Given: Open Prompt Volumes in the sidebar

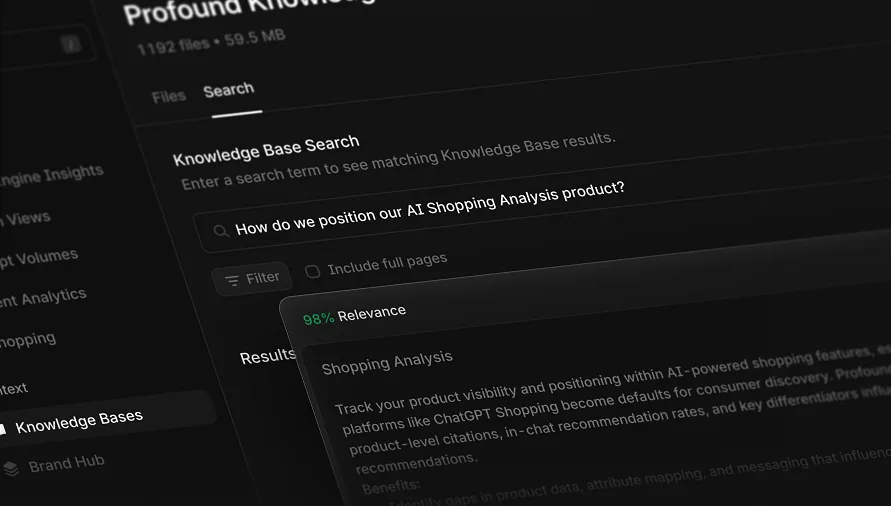Looking at the screenshot, I should (39, 257).
